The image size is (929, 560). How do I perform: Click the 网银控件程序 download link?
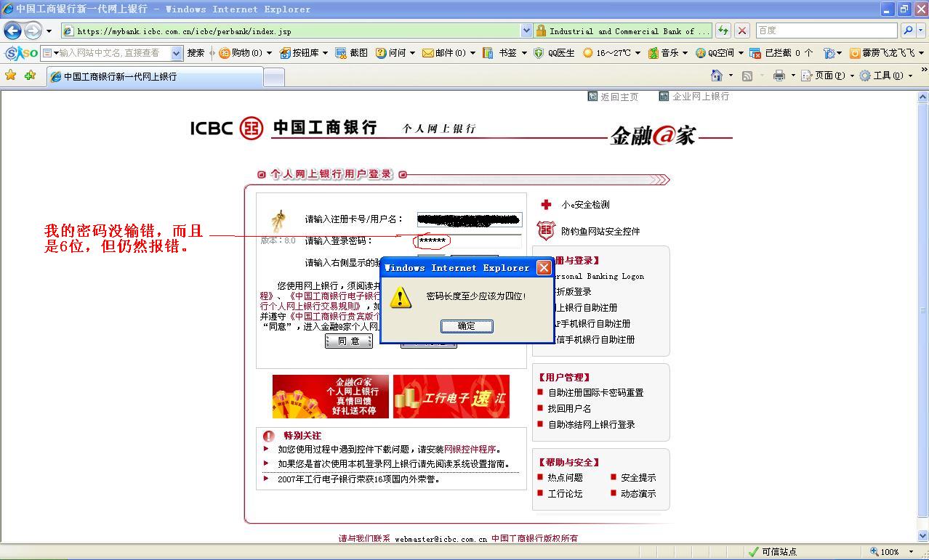[x=470, y=450]
